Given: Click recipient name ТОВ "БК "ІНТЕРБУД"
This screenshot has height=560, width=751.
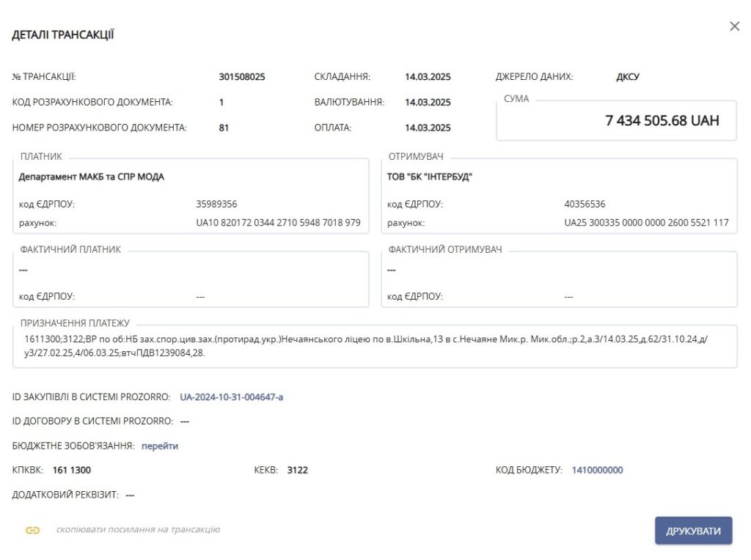Looking at the screenshot, I should [430, 177].
